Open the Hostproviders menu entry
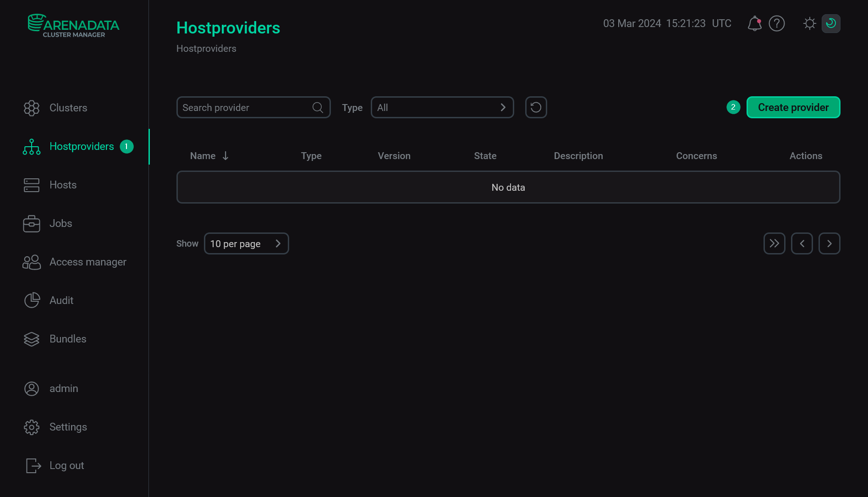The image size is (868, 497). [81, 146]
